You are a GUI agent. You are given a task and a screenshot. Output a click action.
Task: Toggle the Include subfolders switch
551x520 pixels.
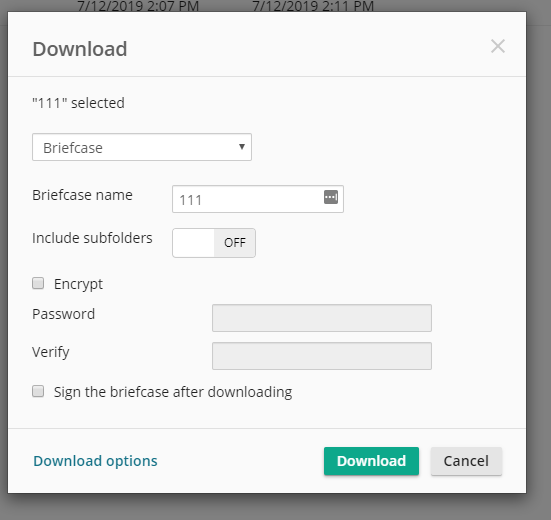214,243
